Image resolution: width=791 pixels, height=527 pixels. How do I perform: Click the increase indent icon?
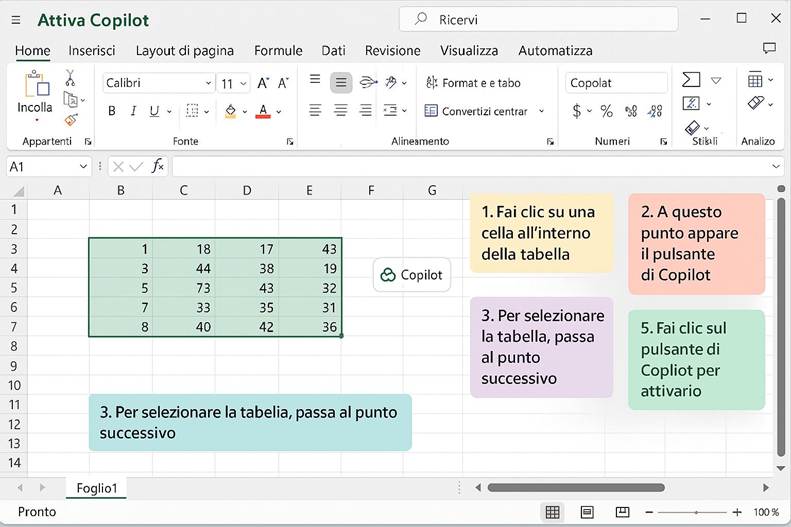(x=390, y=110)
